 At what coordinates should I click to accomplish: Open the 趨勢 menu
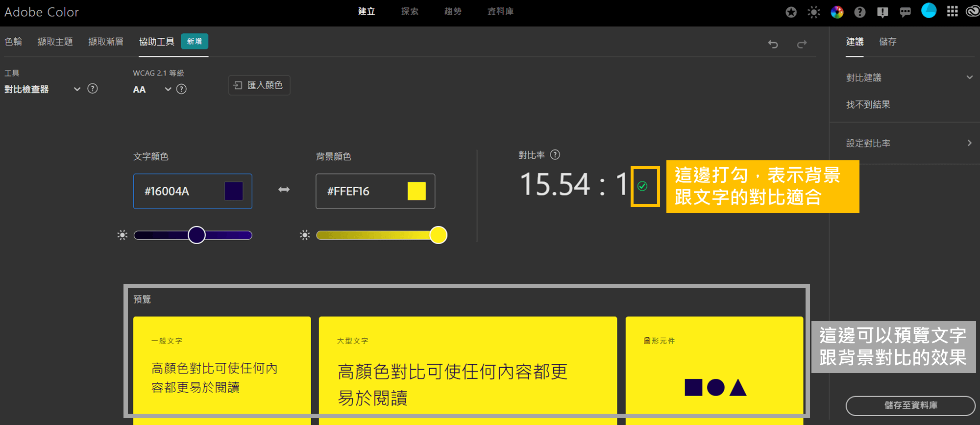453,11
